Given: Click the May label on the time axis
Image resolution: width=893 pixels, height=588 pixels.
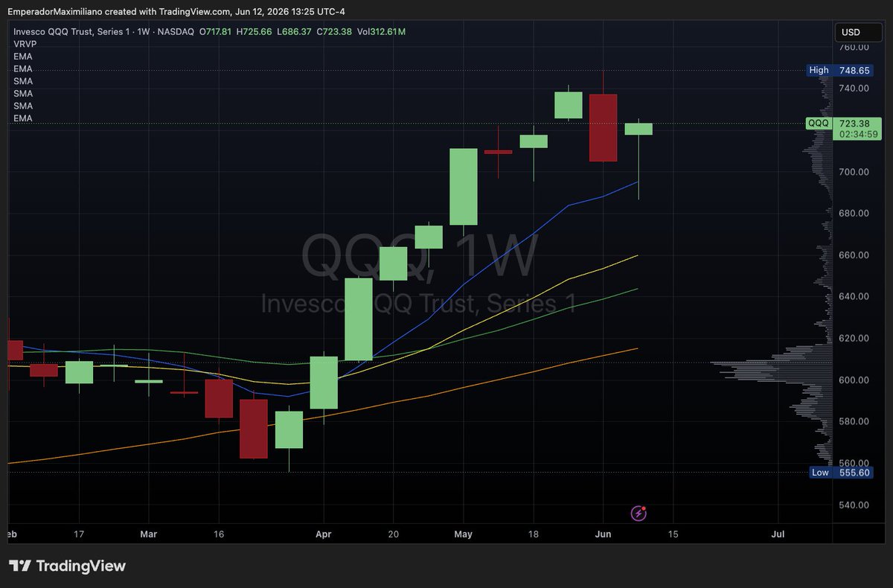Looking at the screenshot, I should coord(463,534).
